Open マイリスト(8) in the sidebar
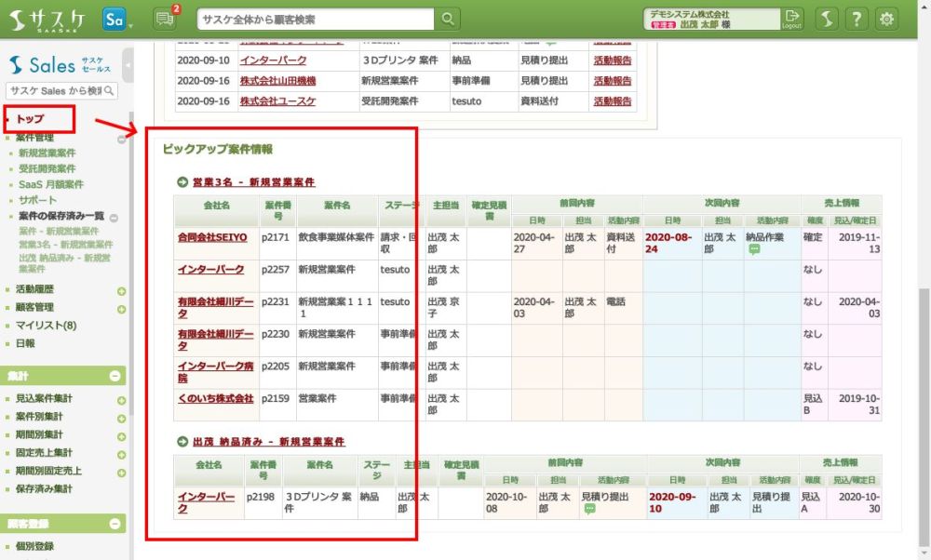The height and width of the screenshot is (560, 931). coord(46,326)
